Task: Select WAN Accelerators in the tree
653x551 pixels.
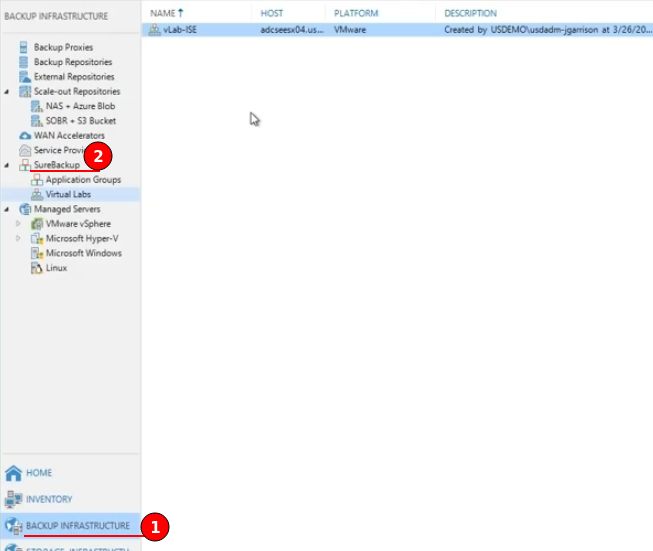Action: click(69, 136)
